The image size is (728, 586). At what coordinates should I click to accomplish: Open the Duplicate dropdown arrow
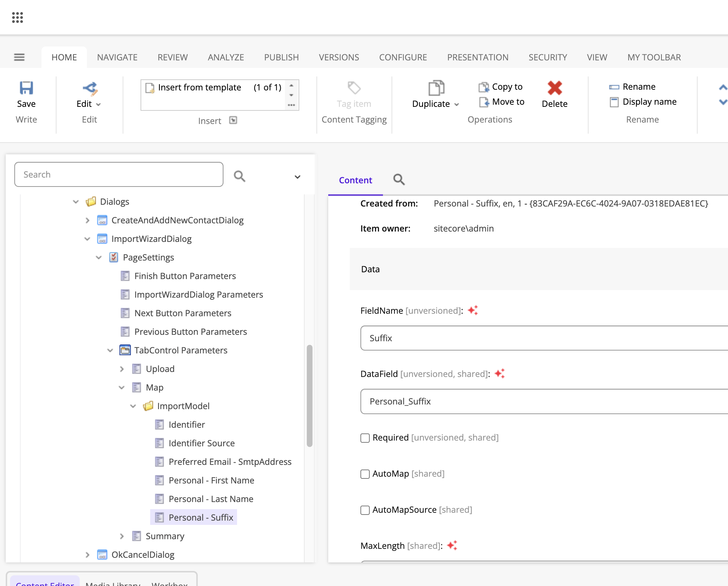(x=457, y=104)
